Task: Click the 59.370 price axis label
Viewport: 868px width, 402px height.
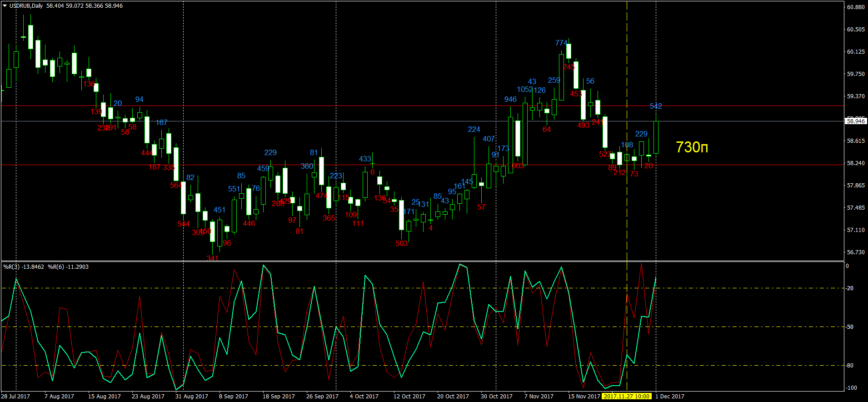Action: point(856,96)
